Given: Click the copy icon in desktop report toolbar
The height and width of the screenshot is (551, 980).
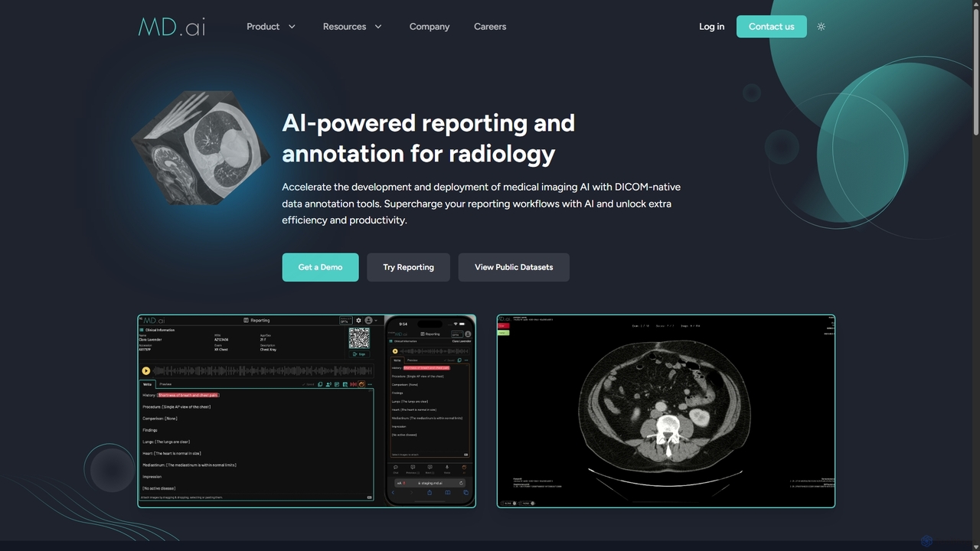Looking at the screenshot, I should [320, 384].
